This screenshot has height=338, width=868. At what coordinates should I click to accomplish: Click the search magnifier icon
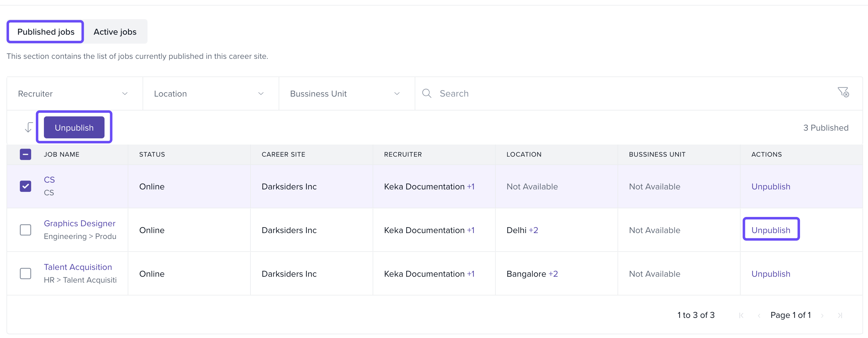point(427,93)
